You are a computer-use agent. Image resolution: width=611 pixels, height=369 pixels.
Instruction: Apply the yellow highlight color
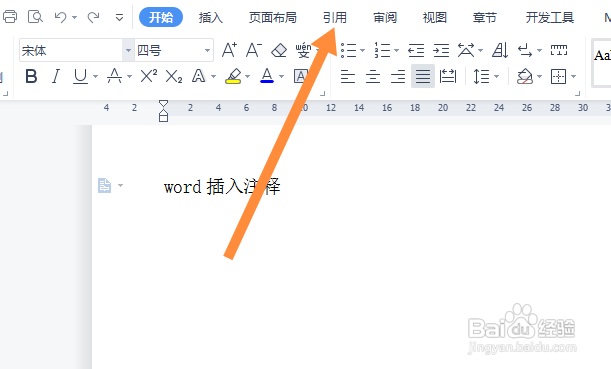point(233,76)
